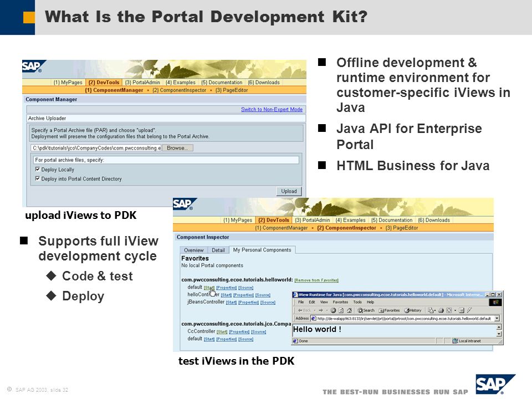Click the Discuss icon next to the toolbar's Edit icon
Viewport: 532px width, 399px height.
coord(462,310)
